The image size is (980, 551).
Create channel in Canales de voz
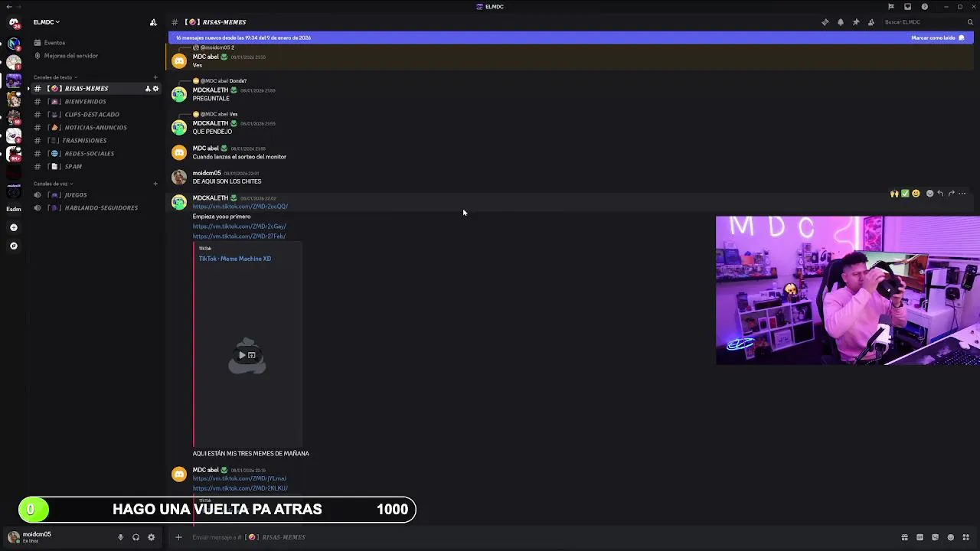[155, 184]
